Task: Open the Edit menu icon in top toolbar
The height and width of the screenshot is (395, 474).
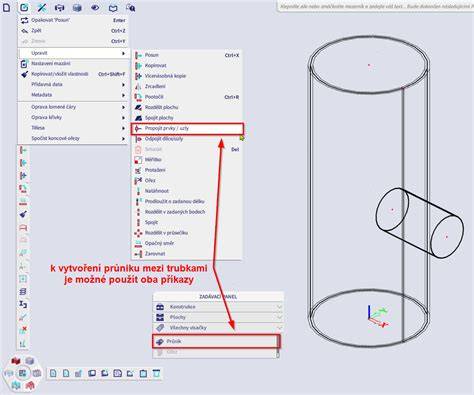Action: (24, 7)
